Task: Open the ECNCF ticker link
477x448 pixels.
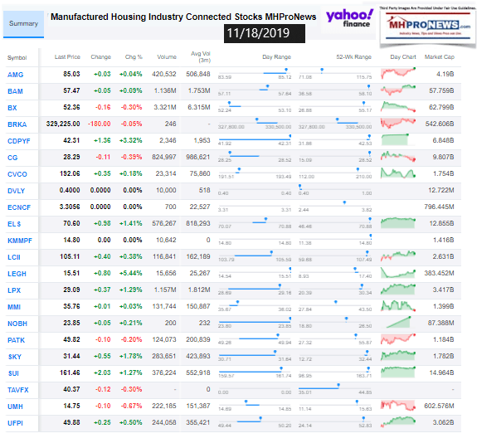Action: [x=19, y=207]
